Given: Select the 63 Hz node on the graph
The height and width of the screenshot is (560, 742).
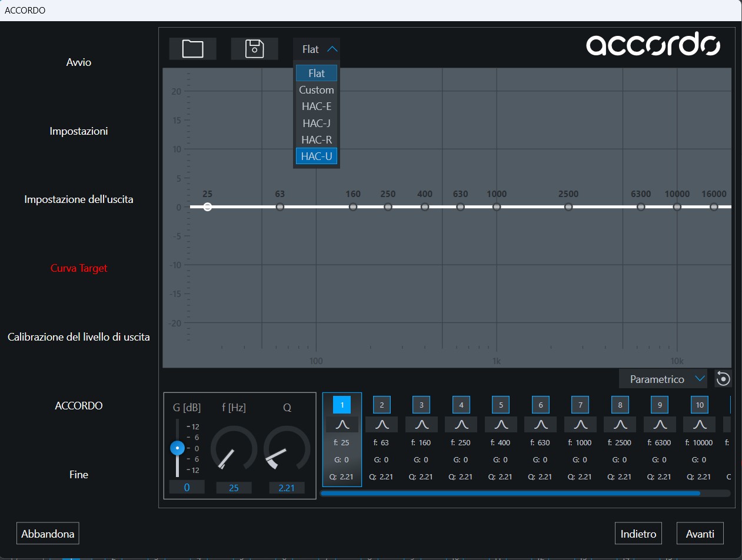Looking at the screenshot, I should pos(280,206).
